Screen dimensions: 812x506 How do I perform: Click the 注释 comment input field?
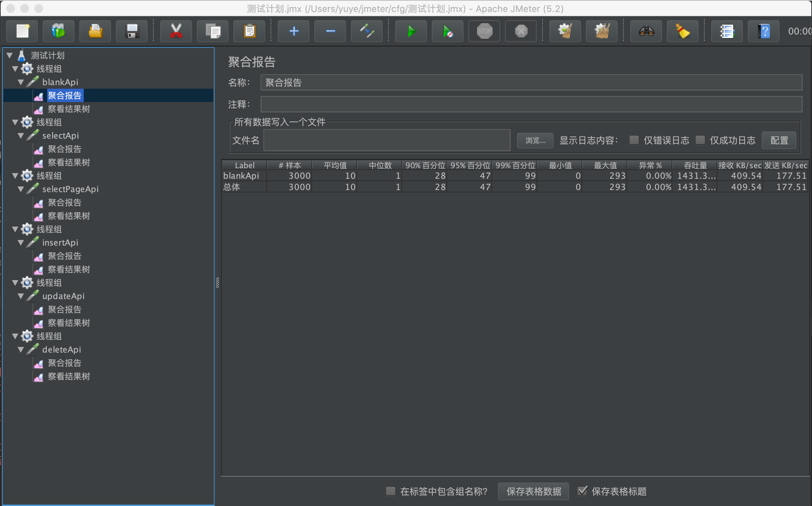coord(531,104)
